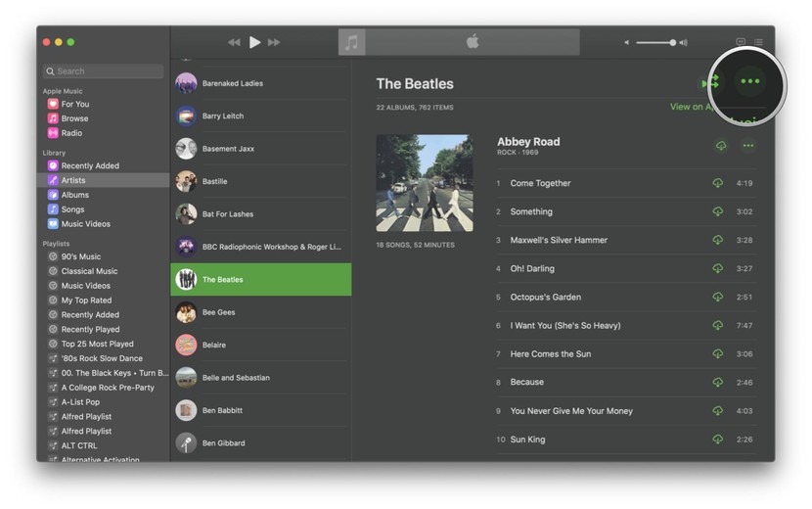
Task: Download Sun King via cloud icon
Action: click(717, 440)
